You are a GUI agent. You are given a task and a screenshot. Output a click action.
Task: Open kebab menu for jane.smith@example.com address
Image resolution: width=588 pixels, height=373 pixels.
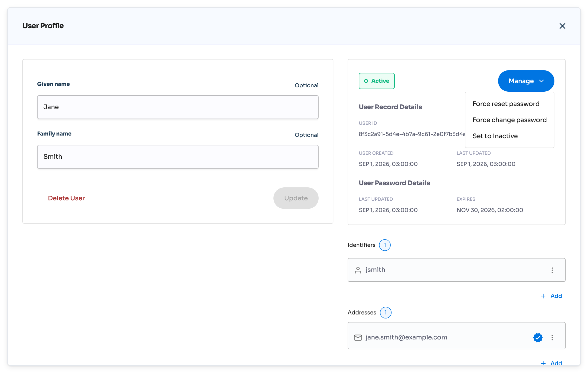552,337
